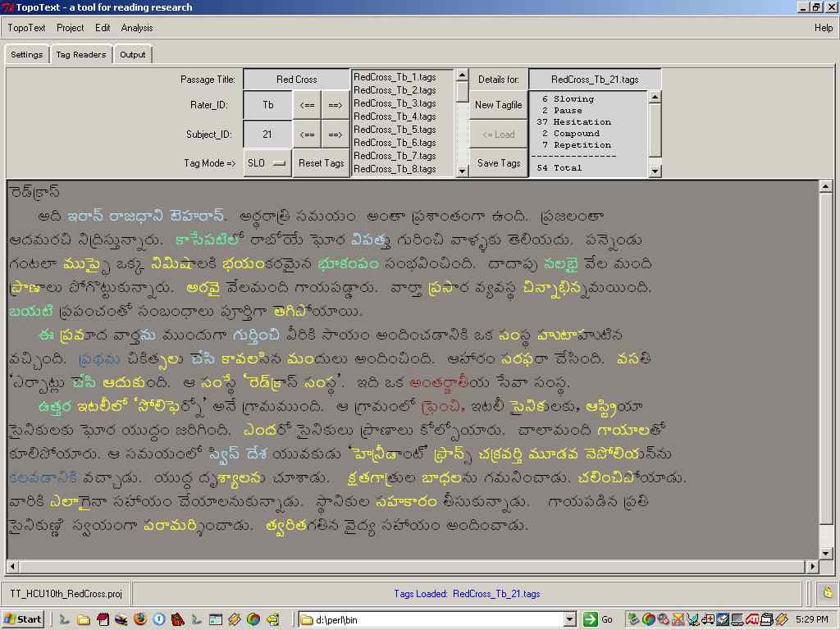Open the Windows Start button

coord(22,620)
